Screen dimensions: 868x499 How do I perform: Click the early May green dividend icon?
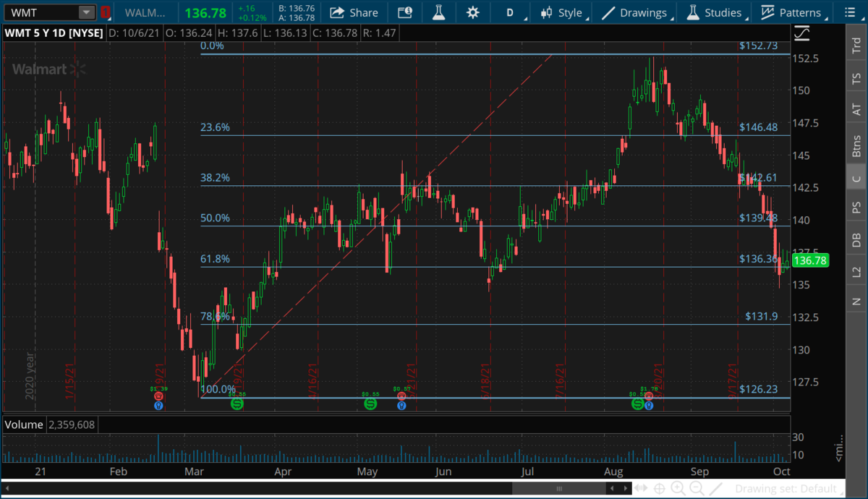coord(370,404)
